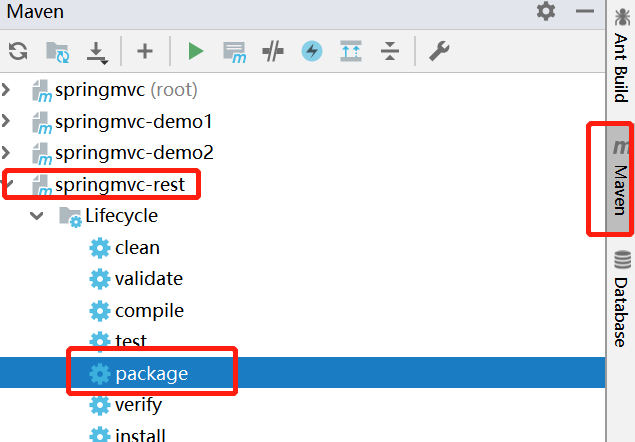Click gear icon beside compile

[100, 311]
